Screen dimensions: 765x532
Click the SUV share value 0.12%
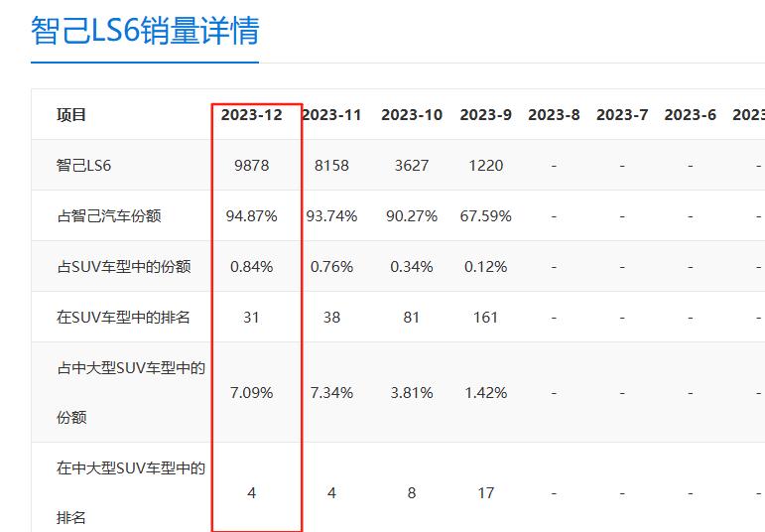(485, 266)
